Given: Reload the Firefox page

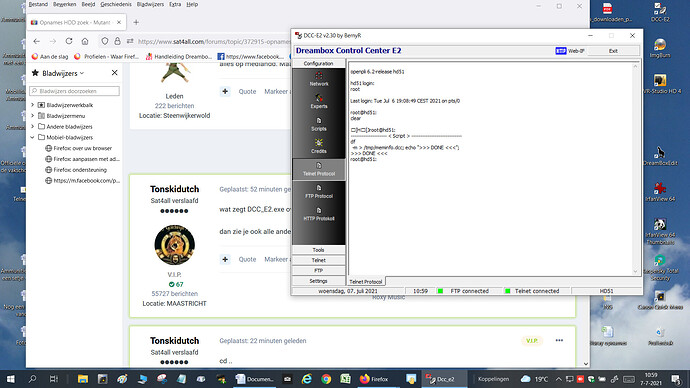Looking at the screenshot, I should pyautogui.click(x=69, y=41).
